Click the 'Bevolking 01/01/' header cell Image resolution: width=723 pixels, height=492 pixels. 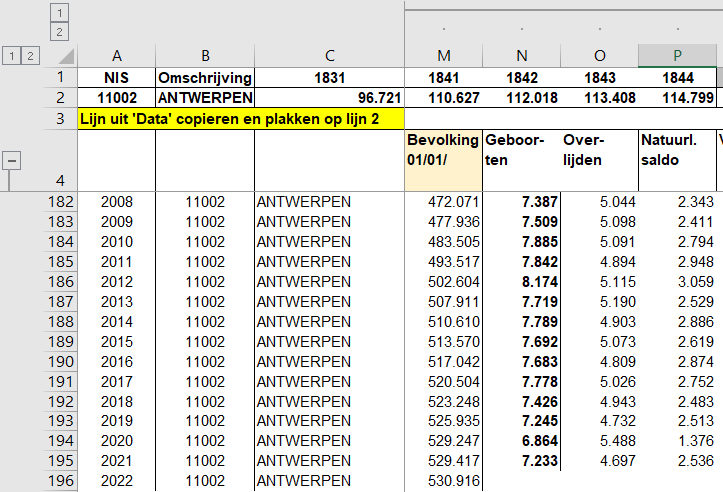[444, 160]
